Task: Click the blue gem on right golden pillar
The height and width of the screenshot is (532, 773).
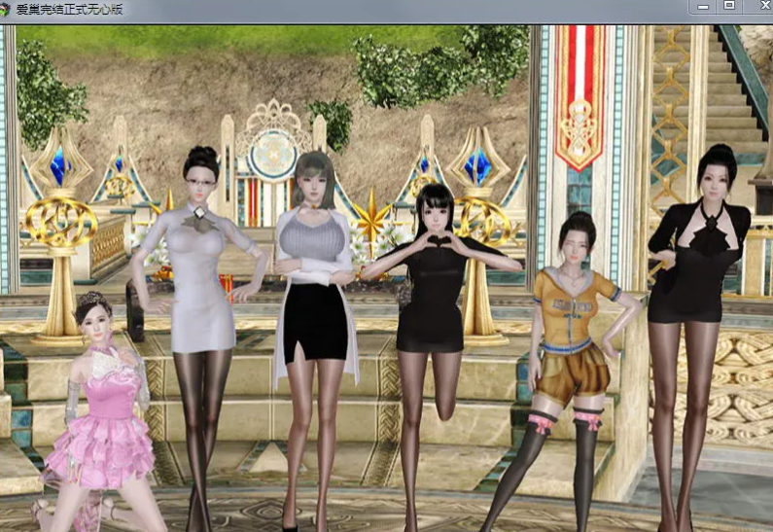Action: (x=477, y=167)
